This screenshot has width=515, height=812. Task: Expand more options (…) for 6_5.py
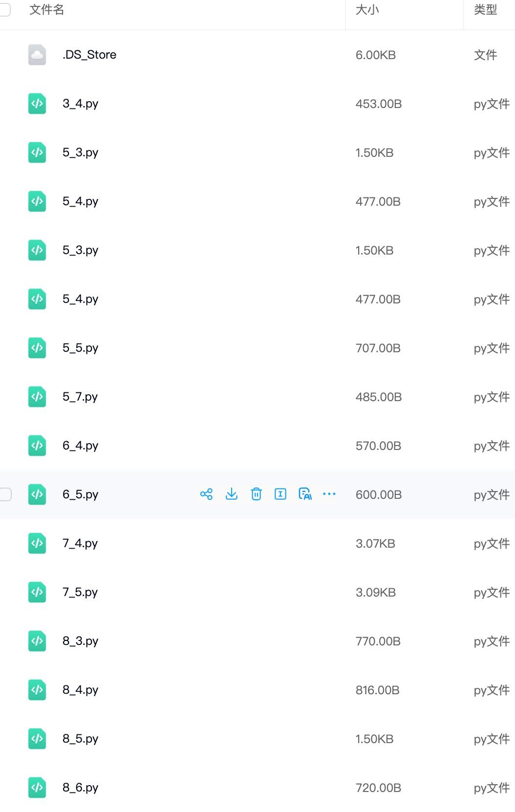coord(329,494)
